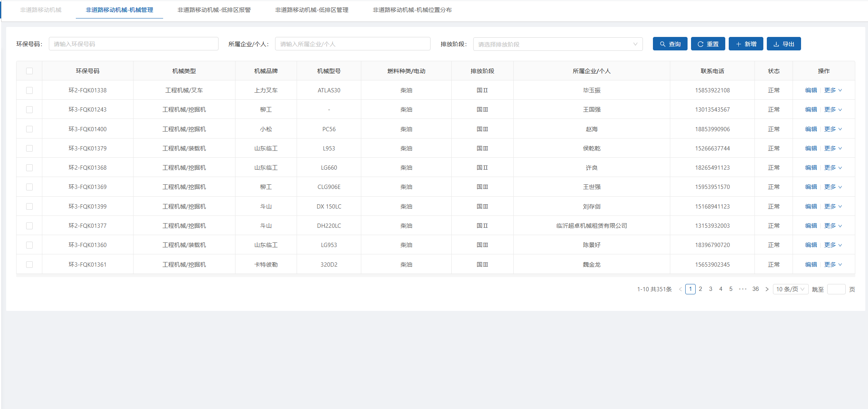This screenshot has height=409, width=868.
Task: Select current page 1 in pagination
Action: (x=690, y=289)
